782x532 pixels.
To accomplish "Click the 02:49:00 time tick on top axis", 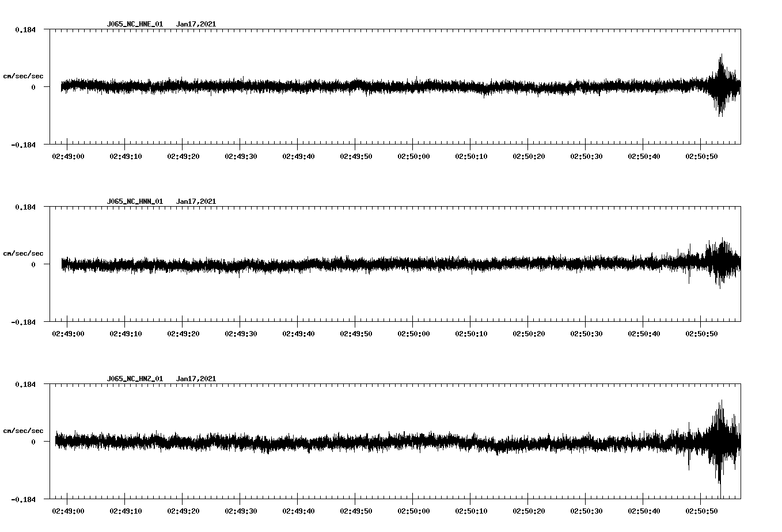I will tap(69, 155).
